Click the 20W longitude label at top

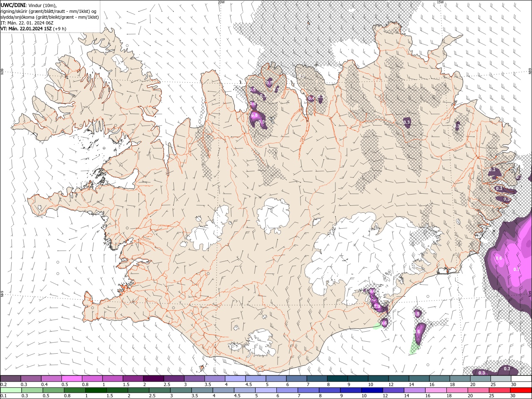[x=221, y=2]
